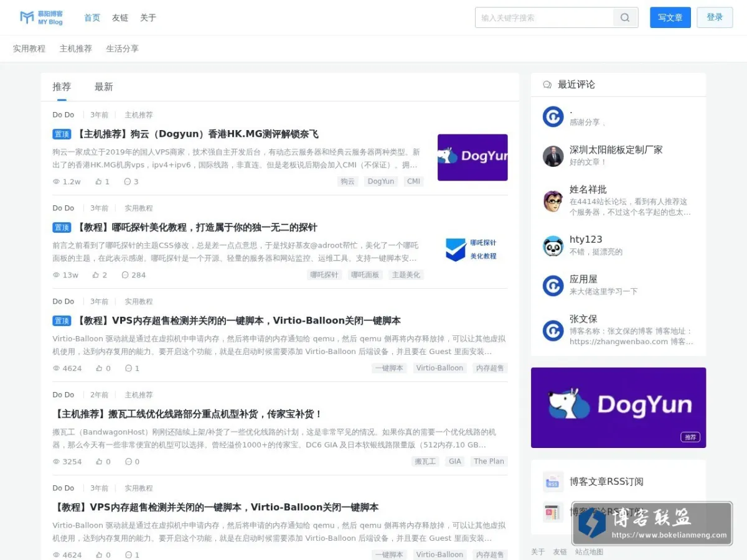This screenshot has width=747, height=560.
Task: Click avatar of commenter 应用屋
Action: click(x=553, y=286)
